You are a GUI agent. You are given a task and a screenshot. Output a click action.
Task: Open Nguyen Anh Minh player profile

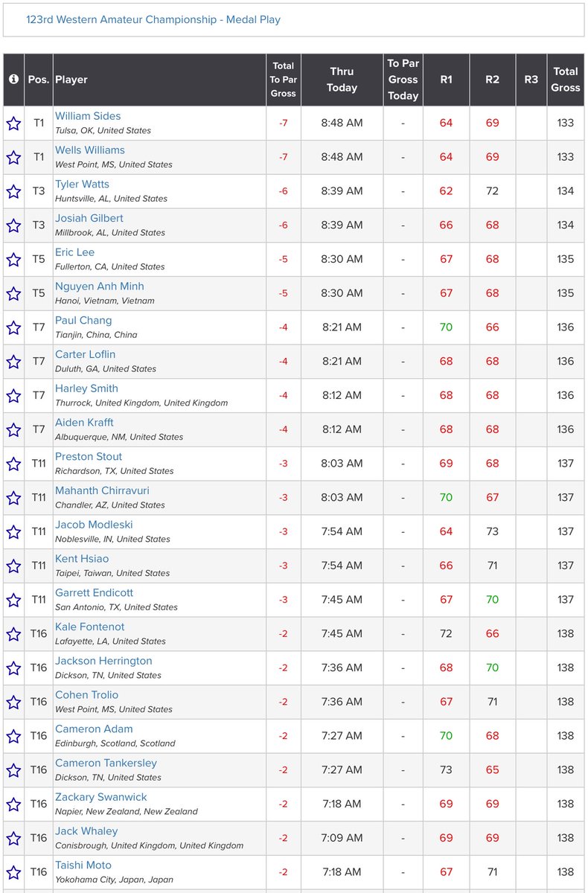[100, 287]
